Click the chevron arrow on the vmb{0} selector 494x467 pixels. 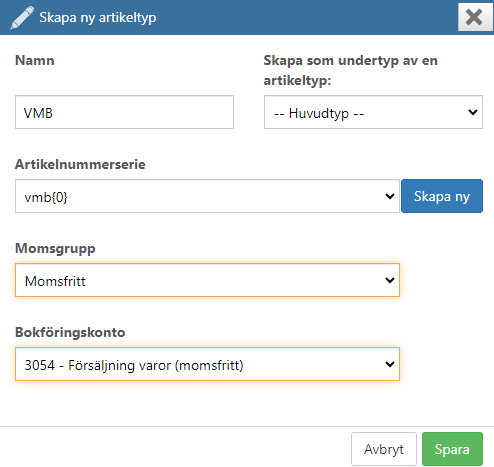coord(390,196)
